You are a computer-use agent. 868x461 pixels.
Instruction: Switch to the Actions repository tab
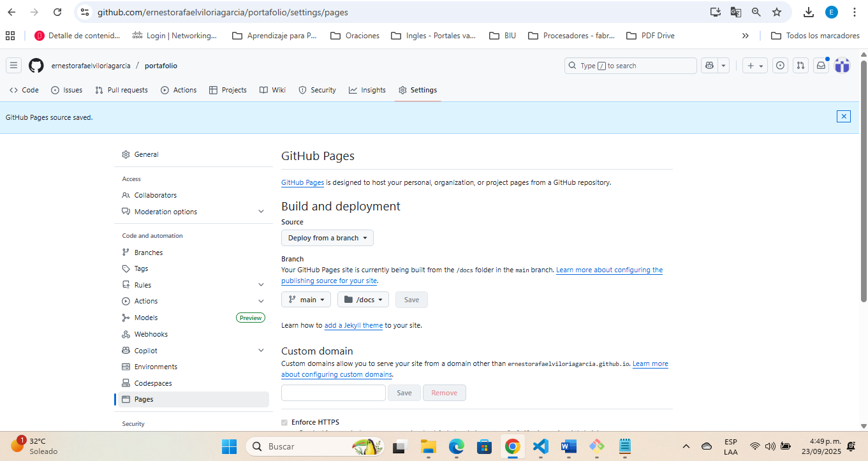point(179,90)
